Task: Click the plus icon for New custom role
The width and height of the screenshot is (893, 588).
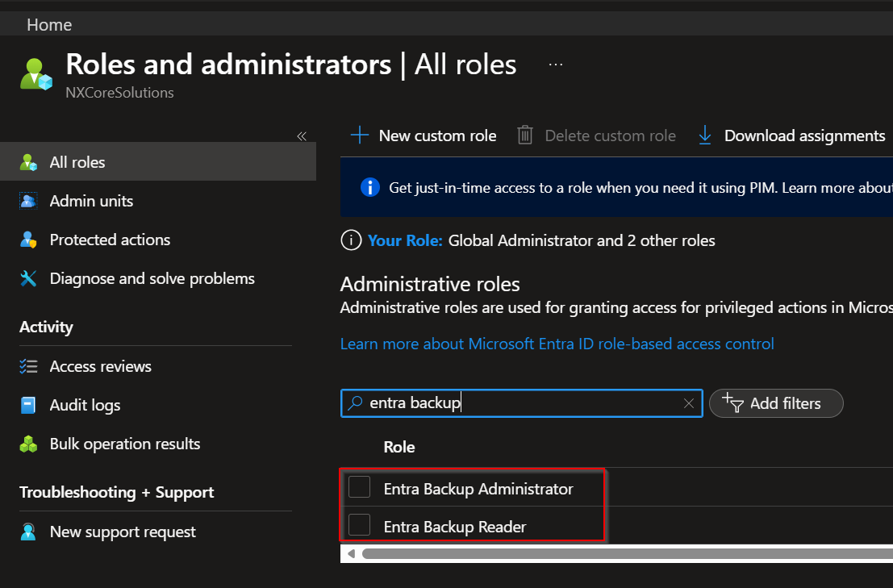Action: (x=359, y=136)
